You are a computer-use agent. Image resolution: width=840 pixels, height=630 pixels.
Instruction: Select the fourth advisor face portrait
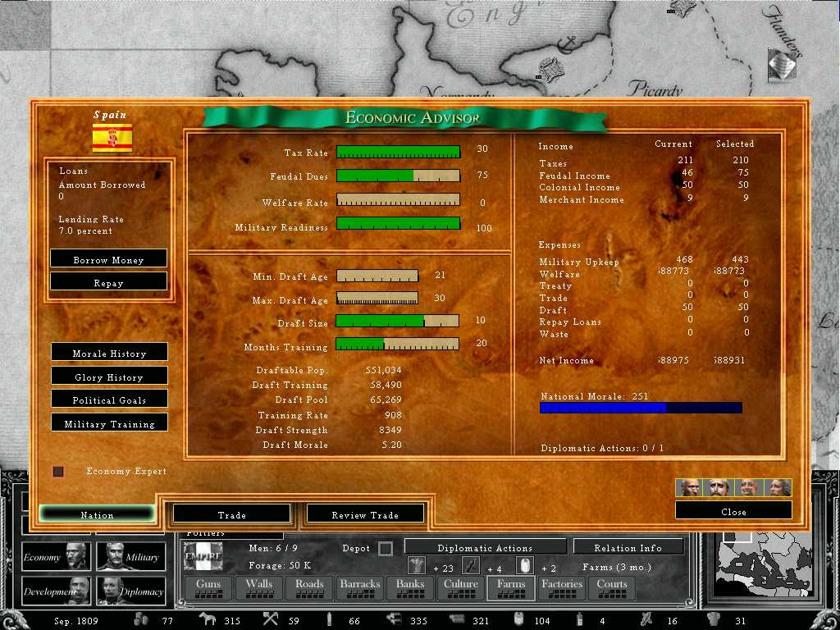pyautogui.click(x=778, y=487)
